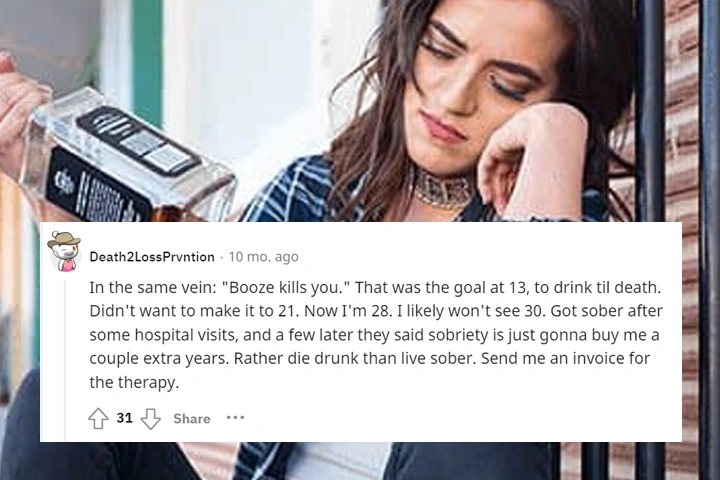Downvote the comment with 31 points
Screen dimensions: 720x480
coord(151,419)
